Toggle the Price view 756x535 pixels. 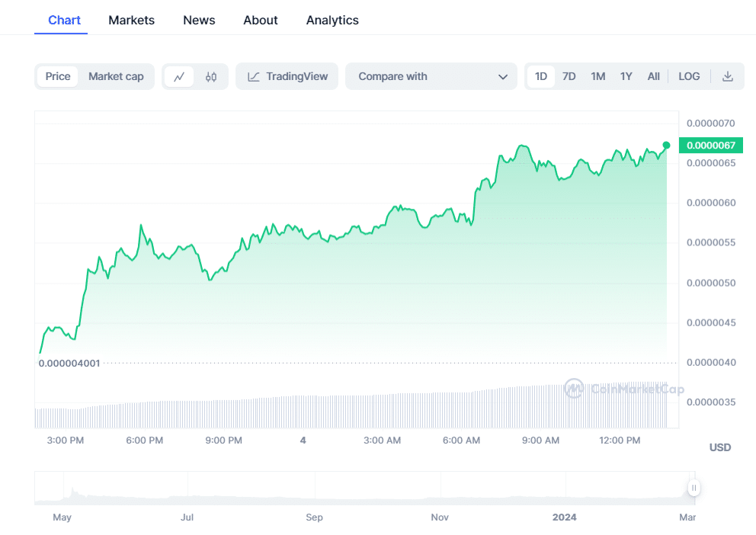(57, 76)
